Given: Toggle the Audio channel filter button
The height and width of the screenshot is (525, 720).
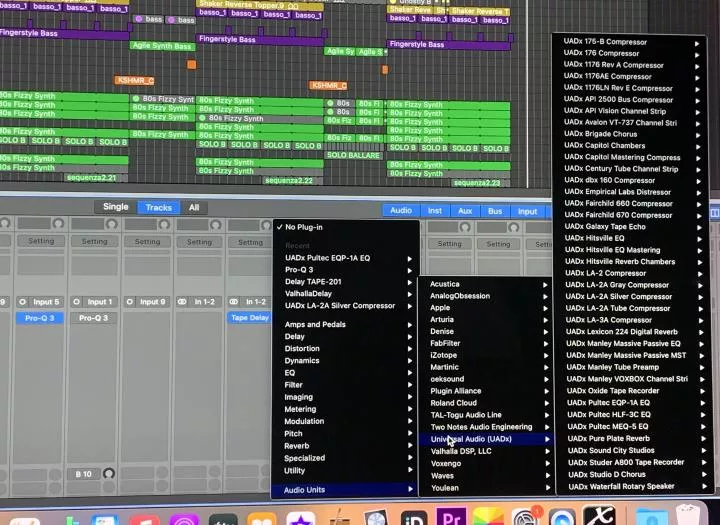Looking at the screenshot, I should click(x=401, y=210).
